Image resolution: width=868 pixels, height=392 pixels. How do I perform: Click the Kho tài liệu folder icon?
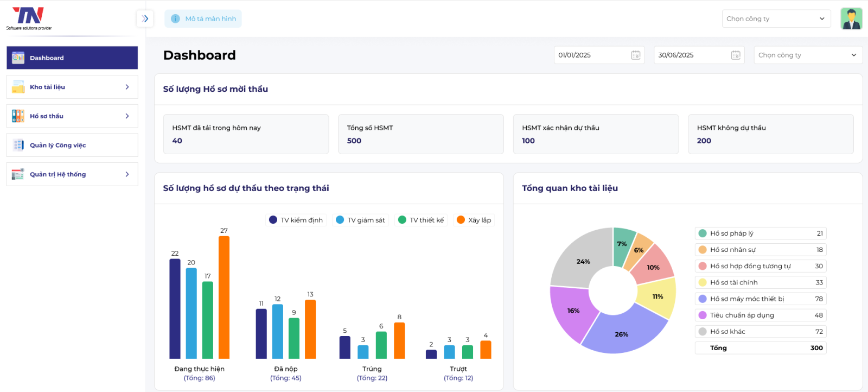[18, 87]
